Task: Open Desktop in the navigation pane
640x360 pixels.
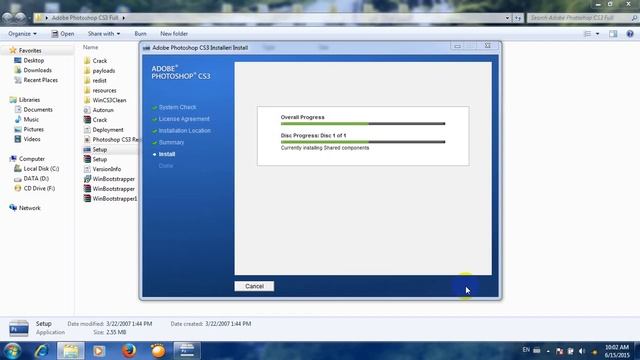Action: point(33,60)
